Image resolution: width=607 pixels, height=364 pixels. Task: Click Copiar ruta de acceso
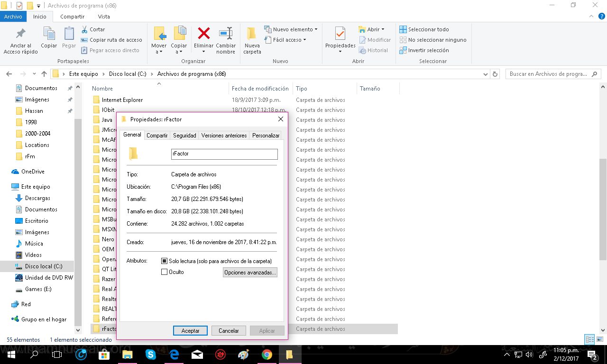click(112, 40)
